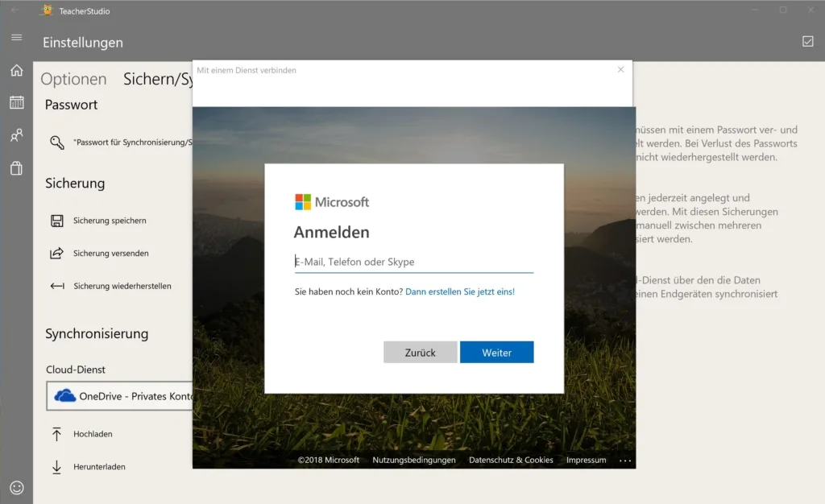Click the Einstellungen page title
The width and height of the screenshot is (825, 504).
tap(83, 43)
